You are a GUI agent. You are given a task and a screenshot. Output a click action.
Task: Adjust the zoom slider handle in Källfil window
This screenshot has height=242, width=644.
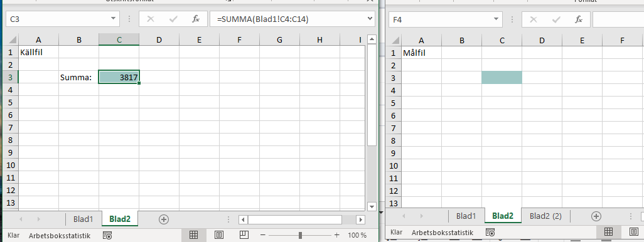point(300,235)
